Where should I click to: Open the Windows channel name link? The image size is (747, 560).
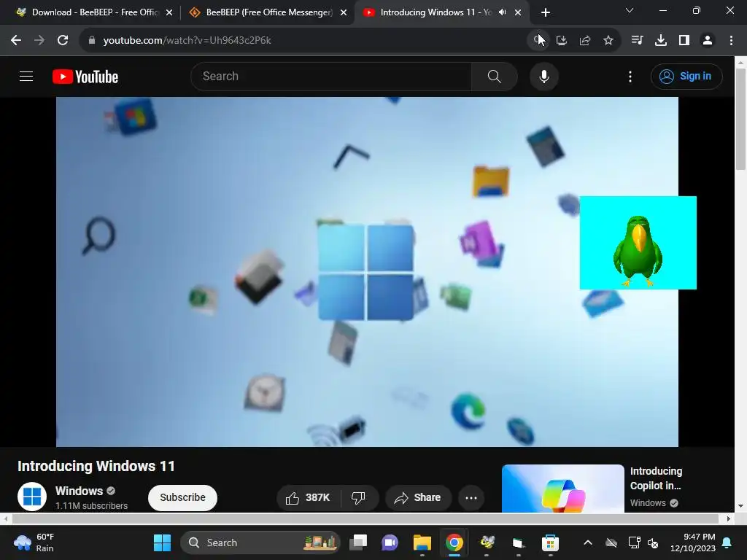79,491
